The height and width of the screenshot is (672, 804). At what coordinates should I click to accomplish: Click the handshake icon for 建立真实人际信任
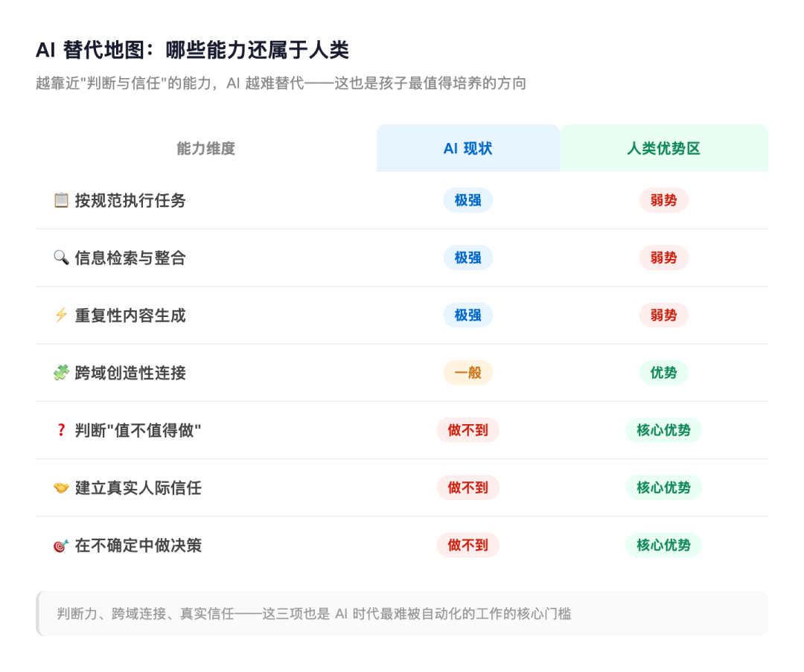(x=61, y=487)
